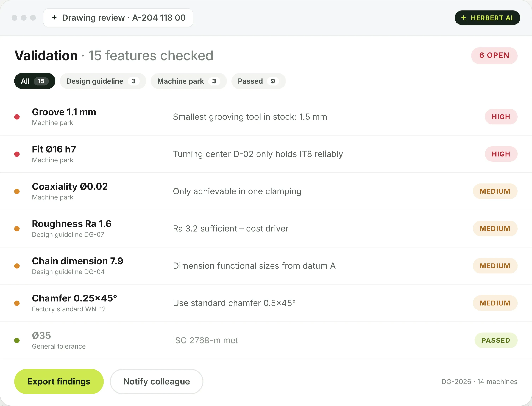Screen dimensions: 532x406
Task: Click the orange dot beside Chamfer 0.25×45°
Action: coord(17,303)
